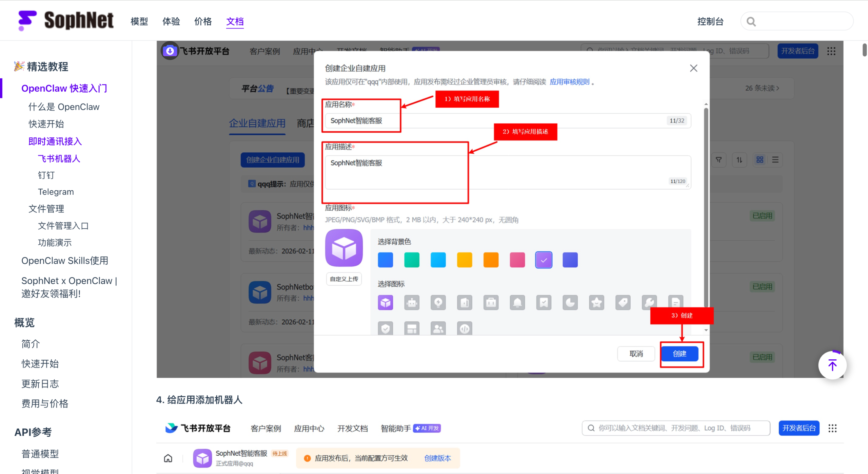Choose the briefcase icon for the app icon
The image size is (868, 474).
(x=491, y=302)
